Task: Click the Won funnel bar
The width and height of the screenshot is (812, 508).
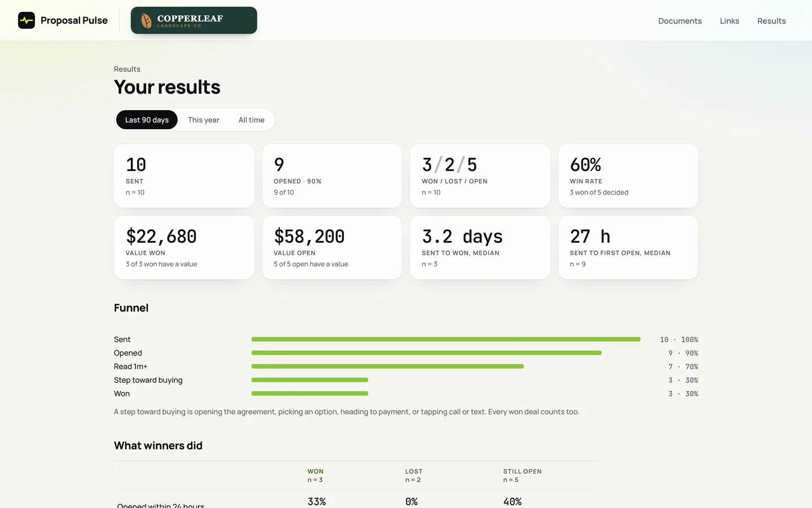Action: pos(310,393)
